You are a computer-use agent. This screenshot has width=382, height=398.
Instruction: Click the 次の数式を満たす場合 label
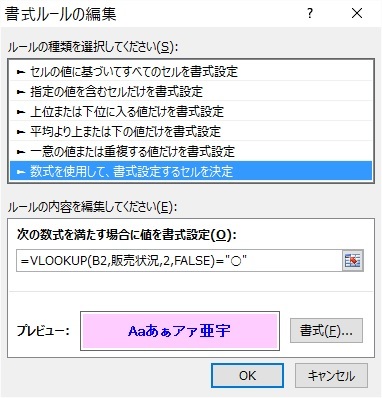point(126,235)
